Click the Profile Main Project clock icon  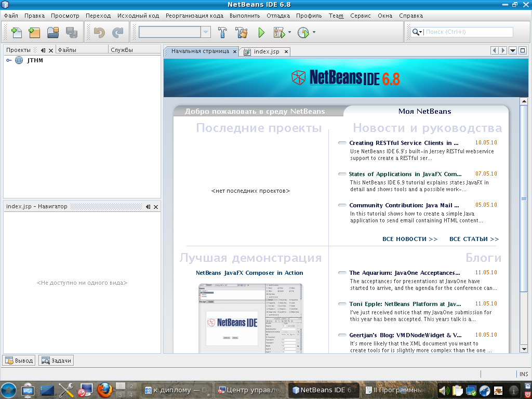(303, 33)
